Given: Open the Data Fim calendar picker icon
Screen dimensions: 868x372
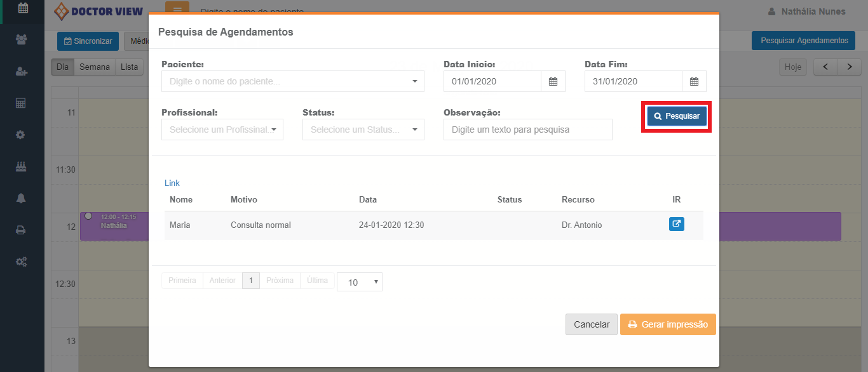Looking at the screenshot, I should tap(694, 81).
